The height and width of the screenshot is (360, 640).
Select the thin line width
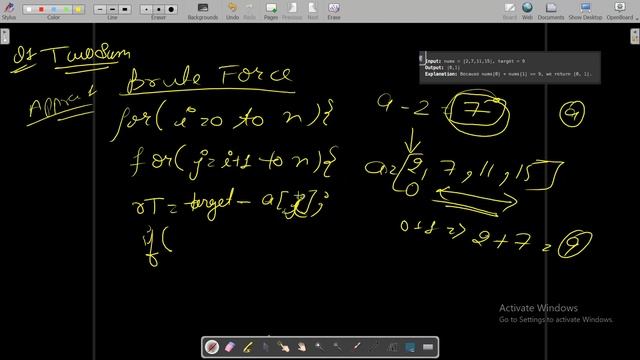click(100, 9)
